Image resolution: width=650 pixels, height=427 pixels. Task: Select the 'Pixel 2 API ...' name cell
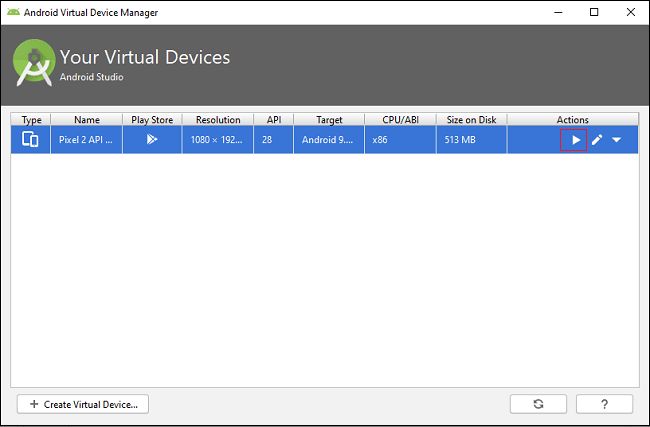87,140
